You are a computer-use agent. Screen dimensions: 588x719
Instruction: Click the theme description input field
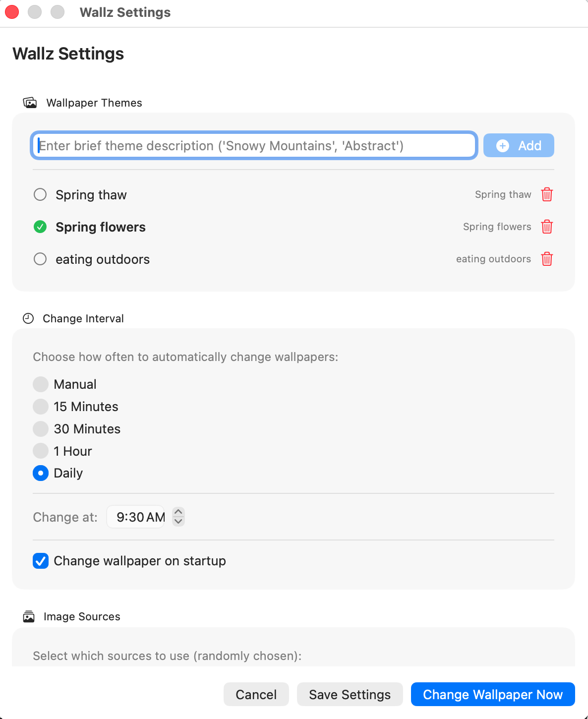253,145
